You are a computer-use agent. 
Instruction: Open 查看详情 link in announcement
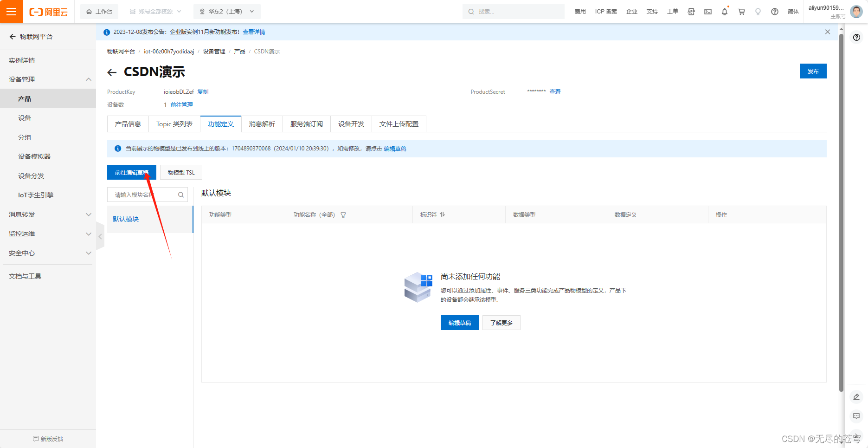tap(254, 32)
